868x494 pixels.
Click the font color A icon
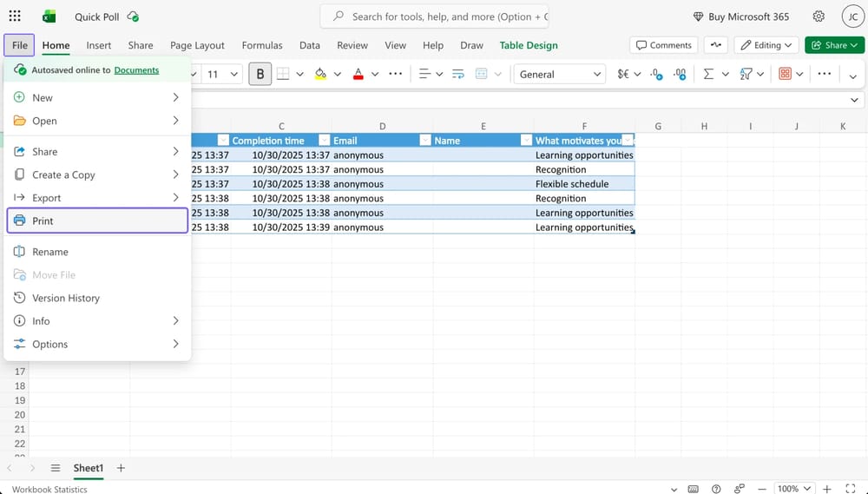[x=358, y=75]
